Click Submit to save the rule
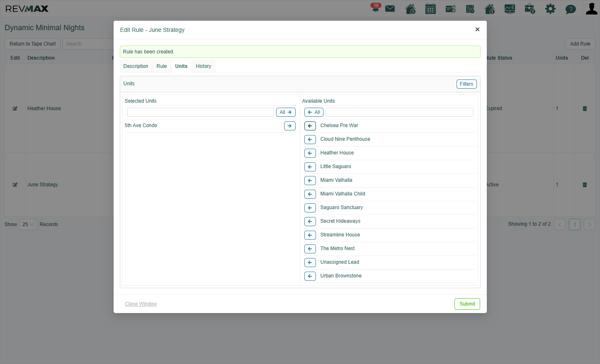The height and width of the screenshot is (364, 600). pos(467,304)
